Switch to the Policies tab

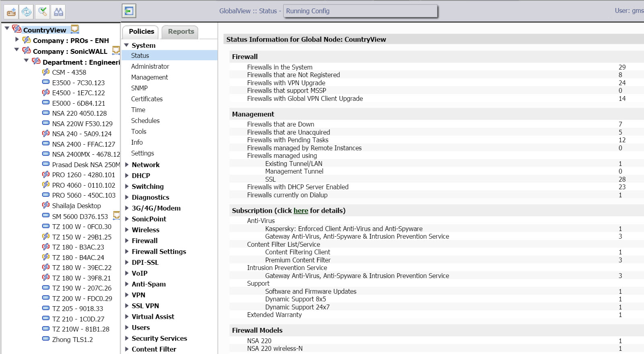142,32
